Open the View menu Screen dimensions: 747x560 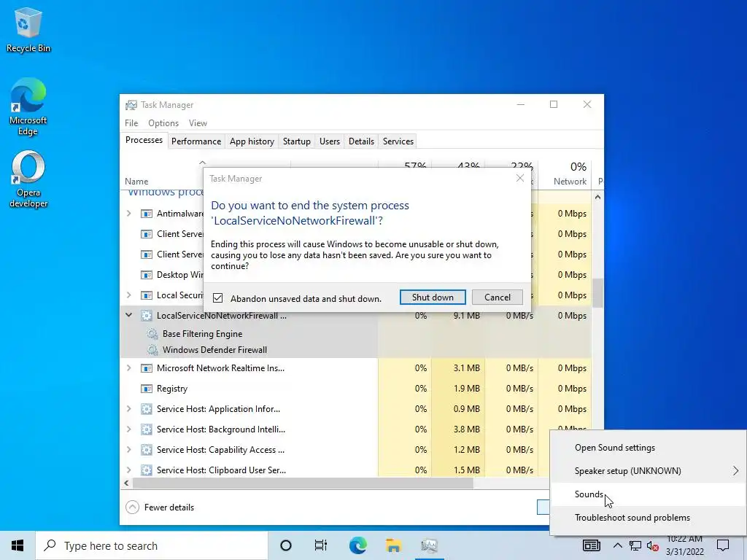pyautogui.click(x=198, y=122)
